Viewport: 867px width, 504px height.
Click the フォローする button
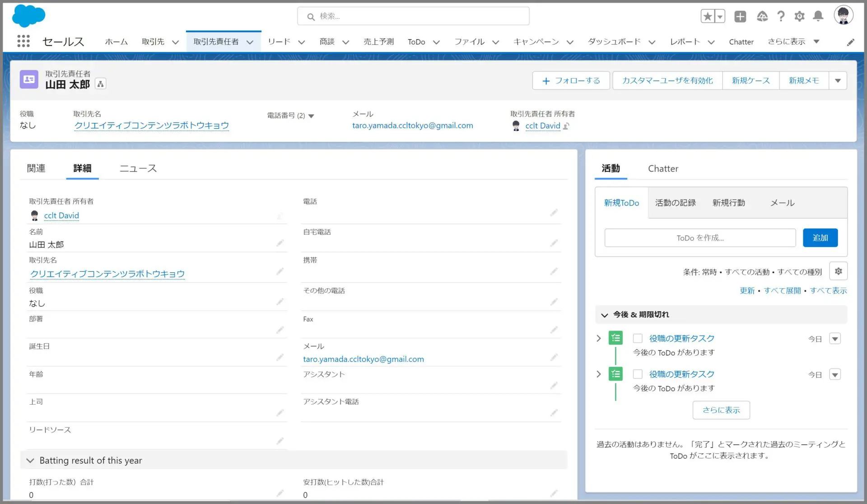571,81
